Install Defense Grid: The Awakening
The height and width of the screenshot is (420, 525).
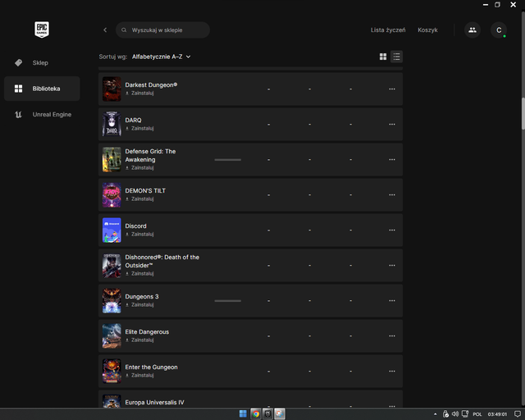point(139,168)
